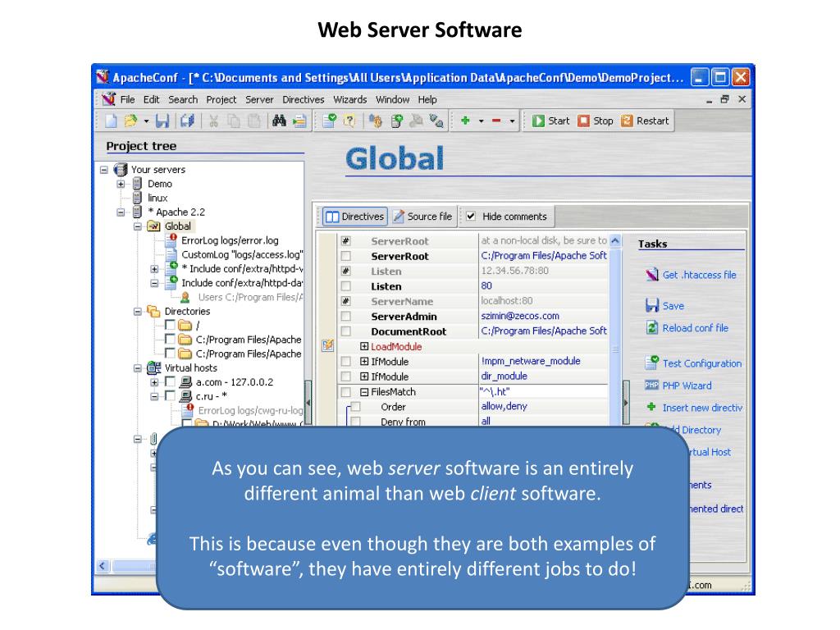Screen dimensions: 840x630
Task: Click the Open folder toolbar icon
Action: (130, 121)
